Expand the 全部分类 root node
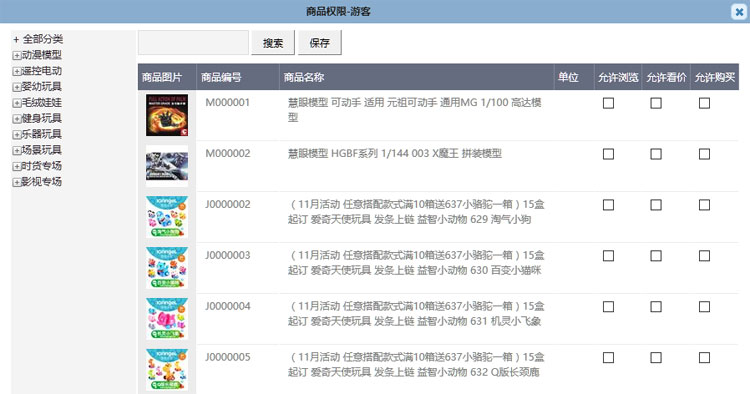Screen dimensions: 750x394 pos(16,40)
